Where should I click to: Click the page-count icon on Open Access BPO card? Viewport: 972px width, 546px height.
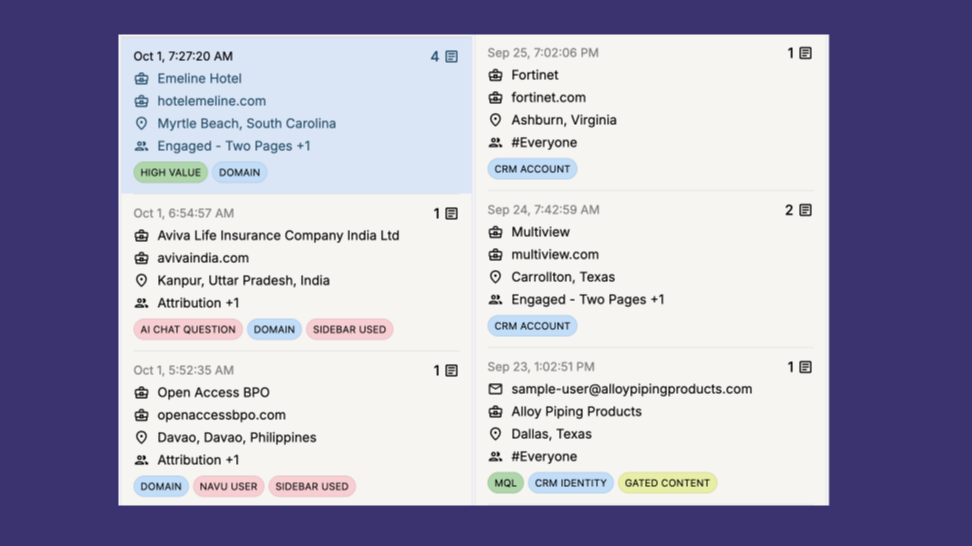[451, 371]
